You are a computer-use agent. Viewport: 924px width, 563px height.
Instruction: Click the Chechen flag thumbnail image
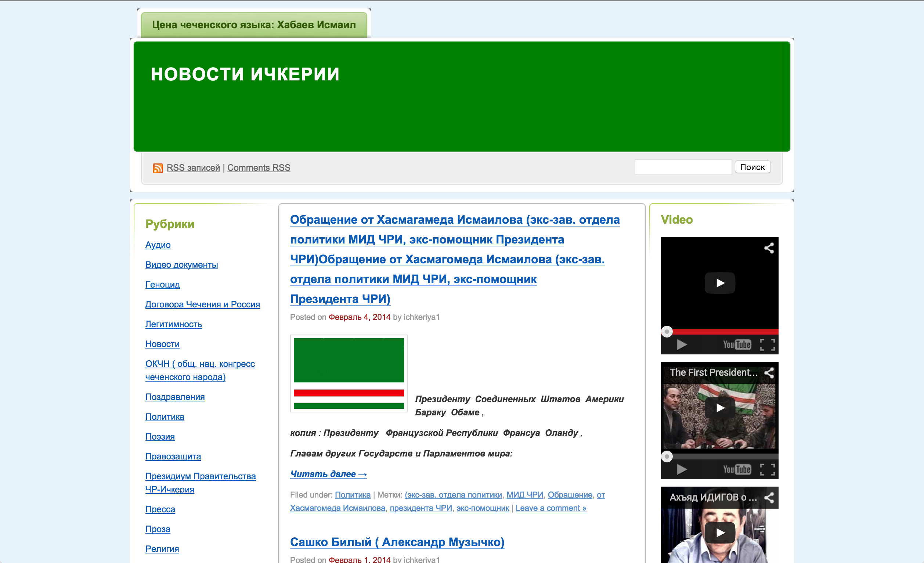[x=349, y=373]
